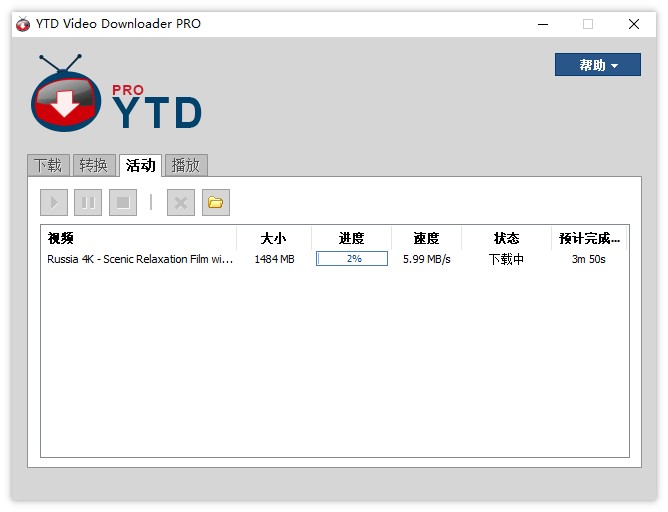The height and width of the screenshot is (512, 668).
Task: Switch to the 转换 tab
Action: pos(94,165)
